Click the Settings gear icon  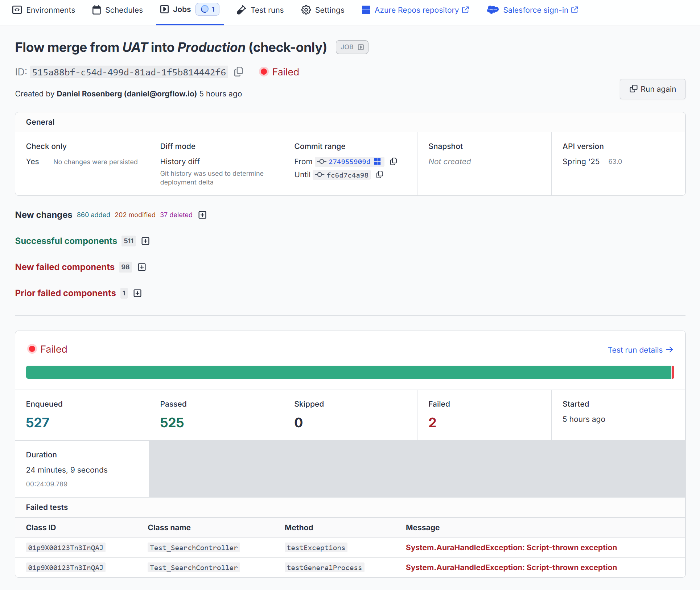click(306, 10)
